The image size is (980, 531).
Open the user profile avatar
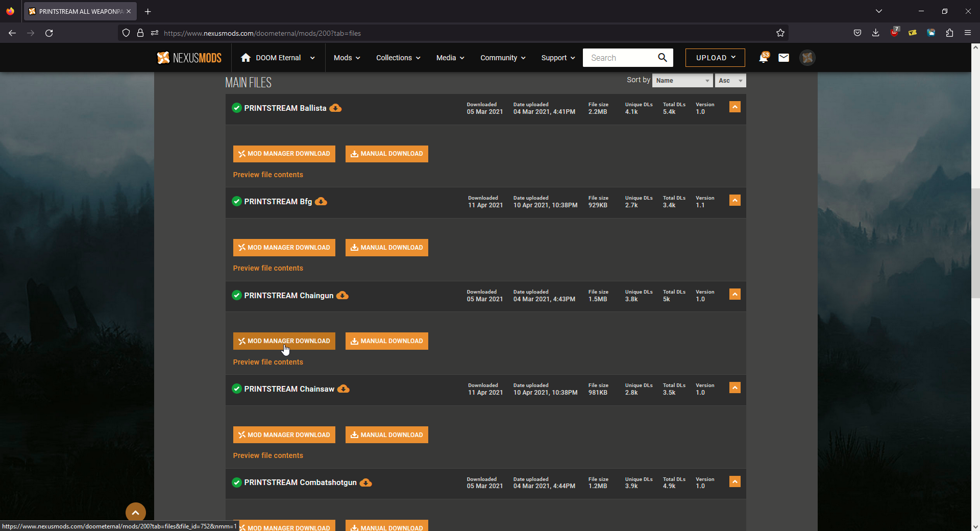tap(807, 58)
